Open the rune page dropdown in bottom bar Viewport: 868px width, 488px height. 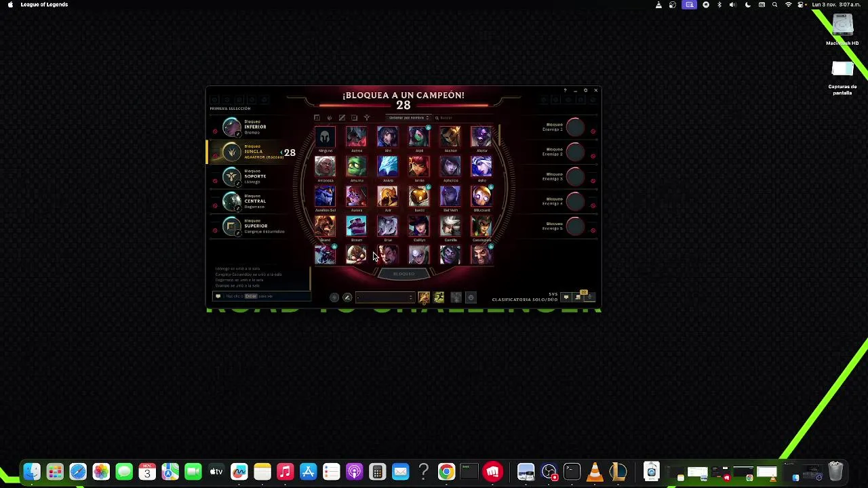click(x=384, y=298)
